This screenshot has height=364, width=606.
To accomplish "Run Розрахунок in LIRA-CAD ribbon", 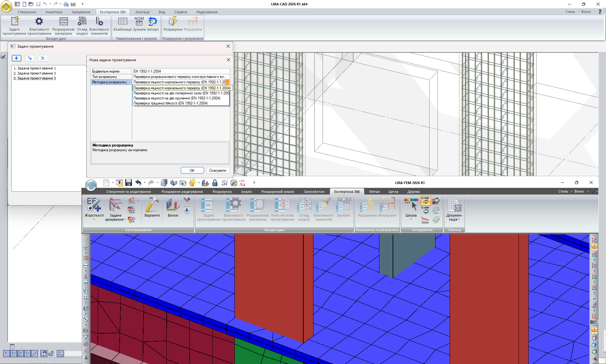I will [173, 24].
